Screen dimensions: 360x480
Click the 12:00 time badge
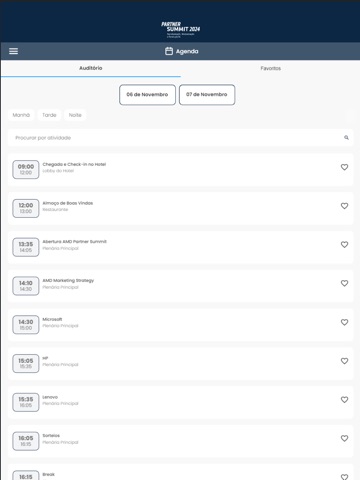pyautogui.click(x=26, y=208)
